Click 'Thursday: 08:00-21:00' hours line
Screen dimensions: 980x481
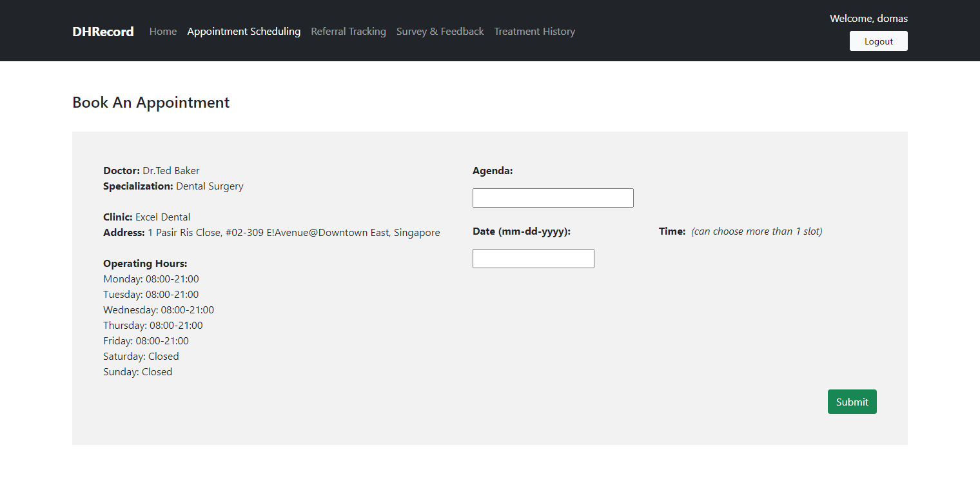153,326
